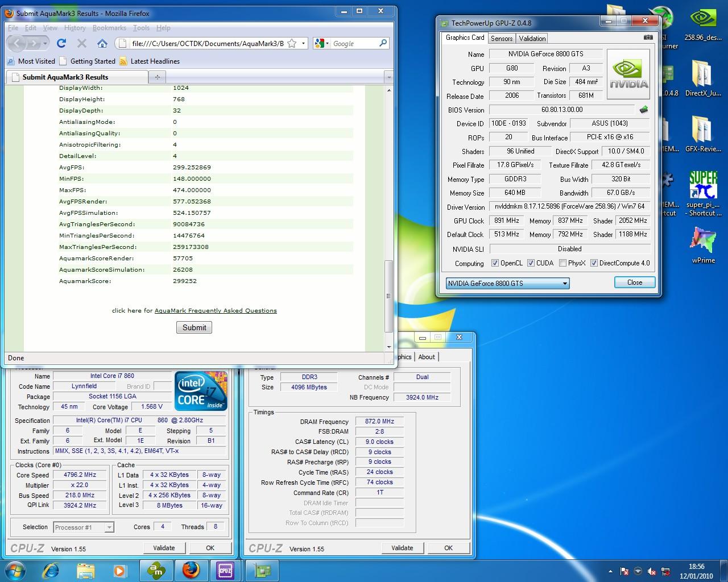The height and width of the screenshot is (582, 728).
Task: Switch to GPU-Z taskbar item
Action: pyautogui.click(x=262, y=570)
